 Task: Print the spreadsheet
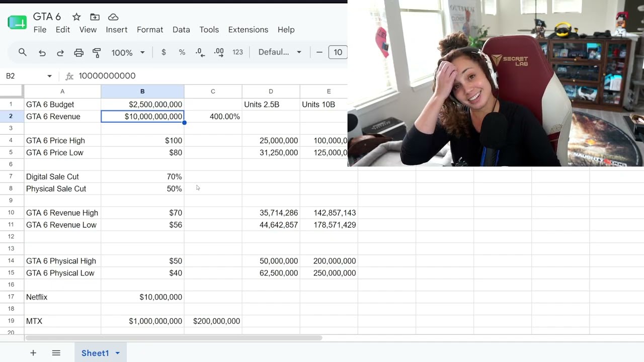tap(78, 52)
